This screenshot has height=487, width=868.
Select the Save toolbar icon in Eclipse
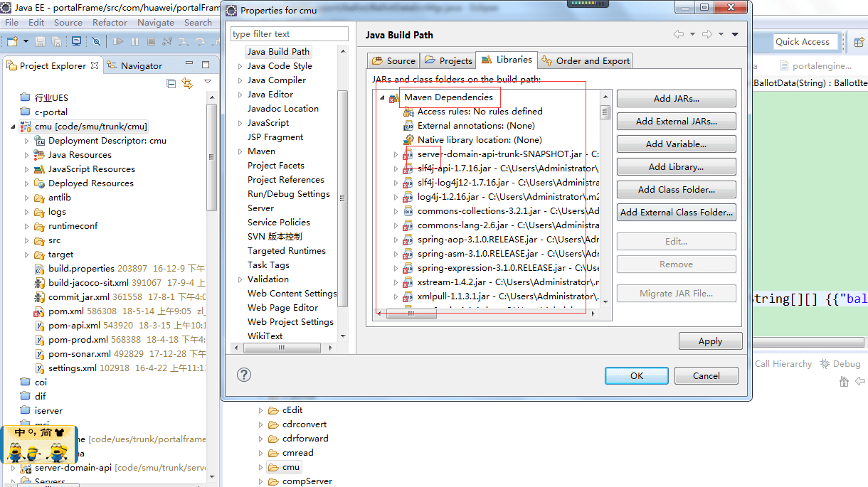tap(39, 41)
